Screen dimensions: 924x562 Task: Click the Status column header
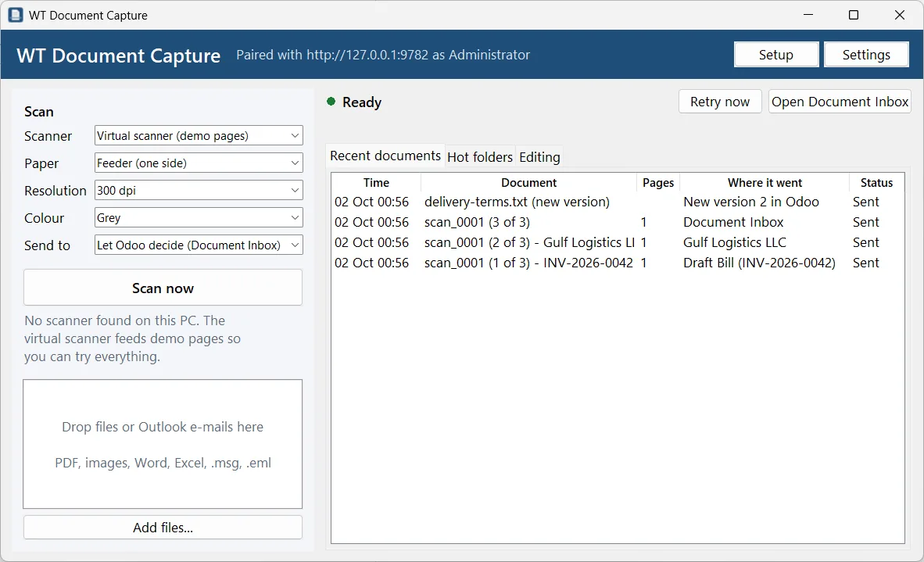click(876, 183)
